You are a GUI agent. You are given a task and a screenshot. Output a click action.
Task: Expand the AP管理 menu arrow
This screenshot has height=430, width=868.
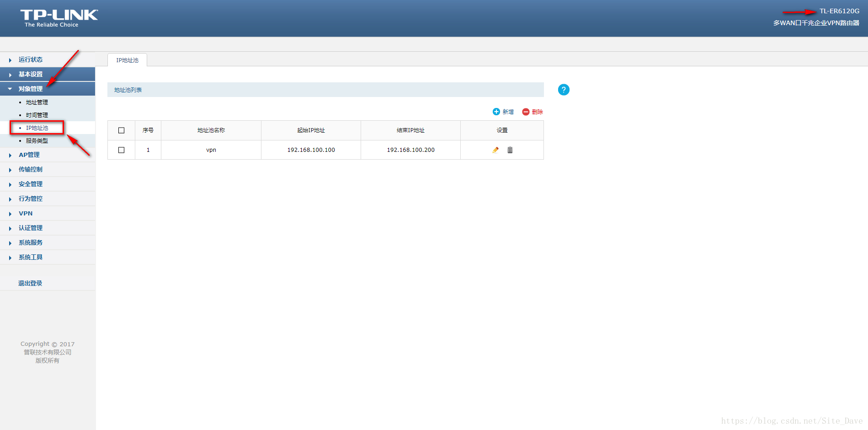[10, 155]
